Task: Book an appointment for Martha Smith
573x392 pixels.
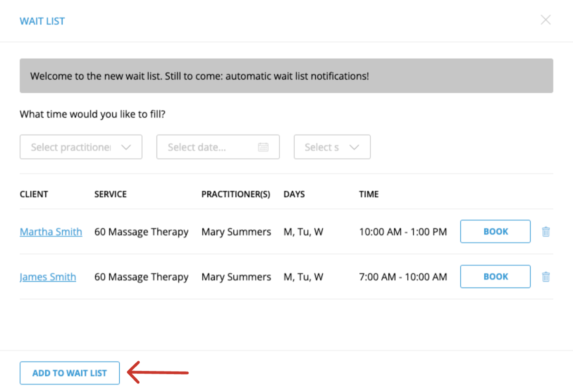Action: [495, 232]
